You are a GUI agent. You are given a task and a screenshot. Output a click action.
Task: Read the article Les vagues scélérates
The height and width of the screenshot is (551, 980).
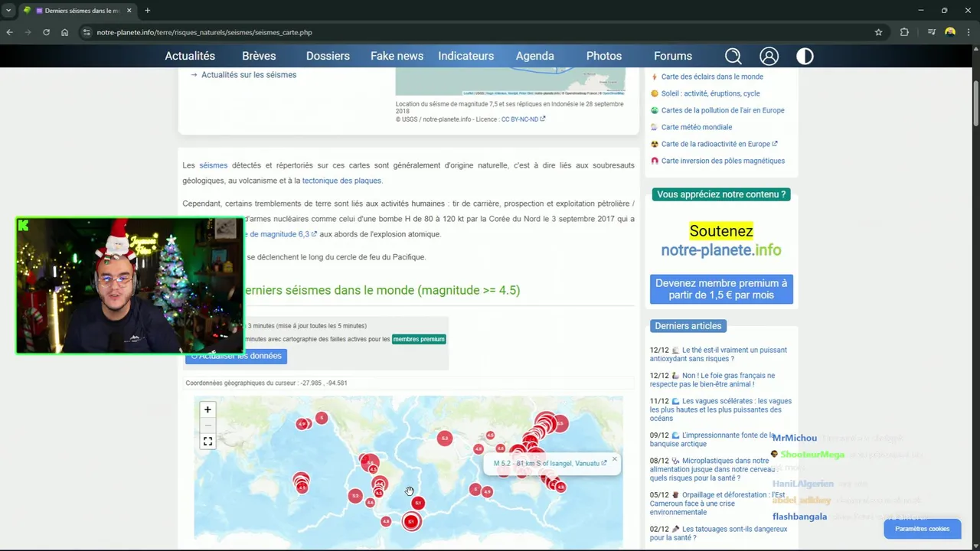[x=720, y=409]
